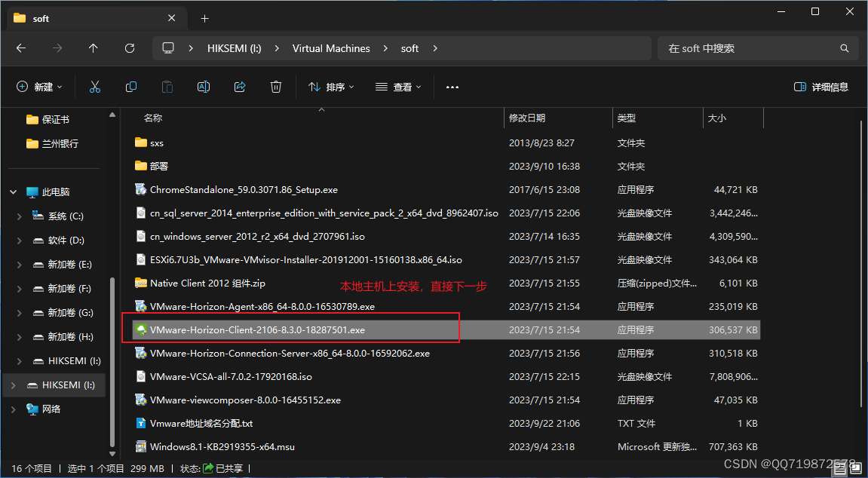Open the 排序 (Sort) dropdown
Image resolution: width=868 pixels, height=478 pixels.
tap(331, 87)
